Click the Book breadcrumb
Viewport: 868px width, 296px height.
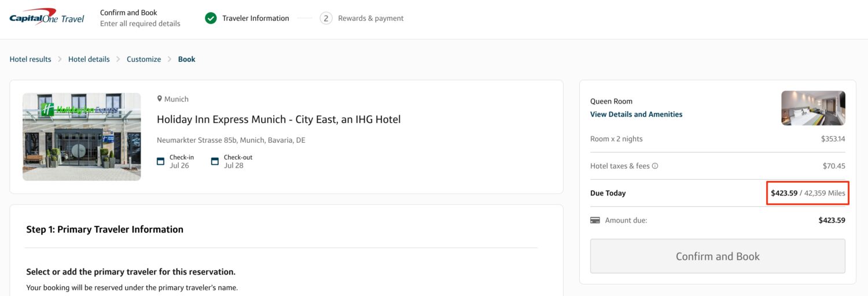[187, 59]
